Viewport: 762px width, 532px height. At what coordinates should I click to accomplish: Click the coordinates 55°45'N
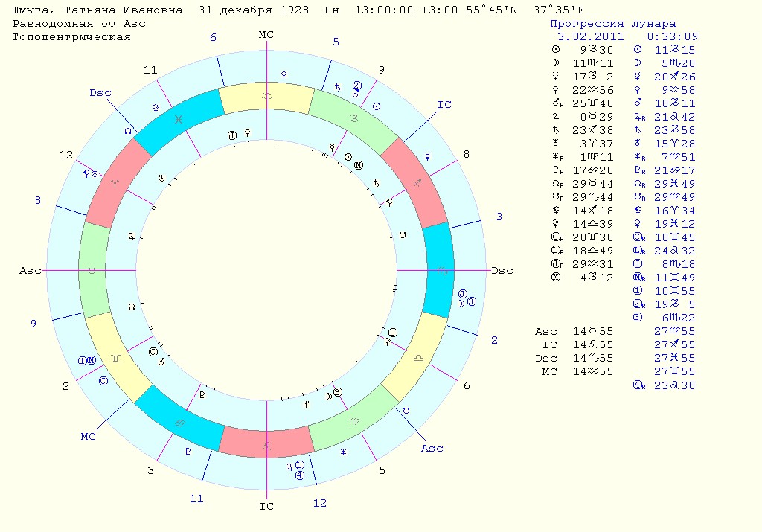491,10
